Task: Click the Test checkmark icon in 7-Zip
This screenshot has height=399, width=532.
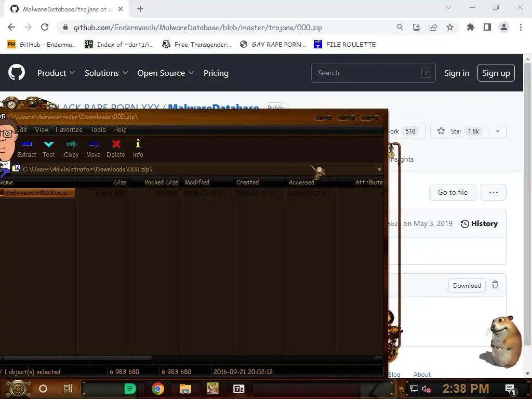Action: coord(49,144)
